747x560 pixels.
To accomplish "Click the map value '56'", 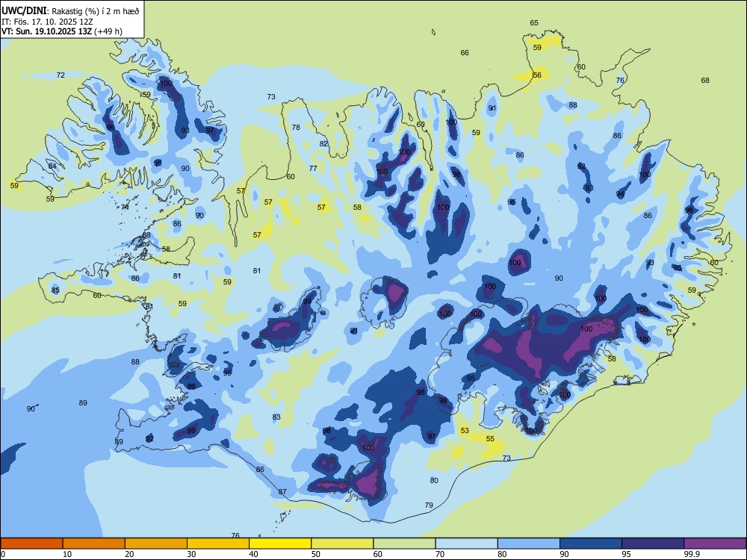I will click(x=537, y=75).
